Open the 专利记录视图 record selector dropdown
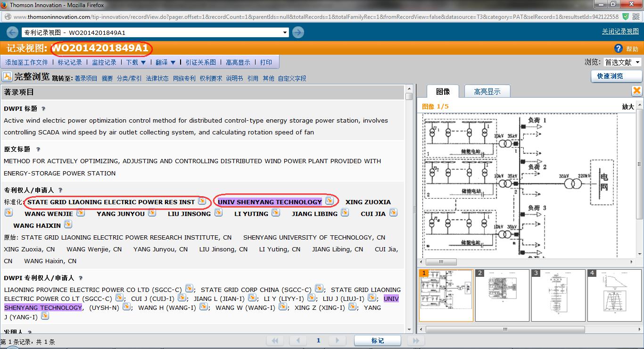 click(155, 33)
